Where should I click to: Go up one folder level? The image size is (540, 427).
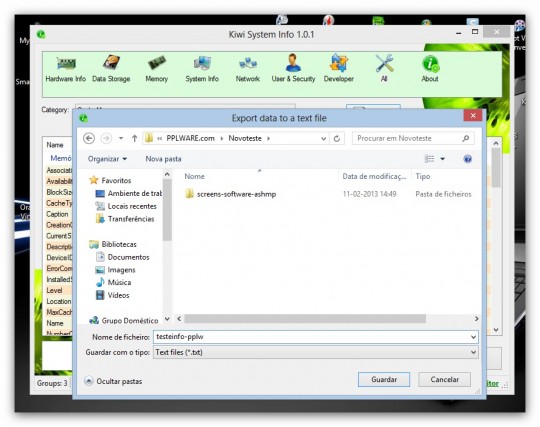tap(134, 138)
